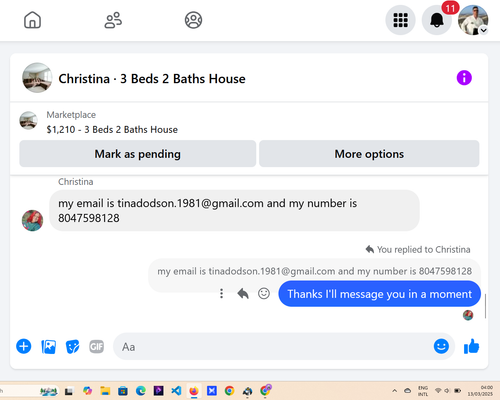This screenshot has width=500, height=400.
Task: Click the seen-by avatar under sent message
Action: click(x=468, y=315)
